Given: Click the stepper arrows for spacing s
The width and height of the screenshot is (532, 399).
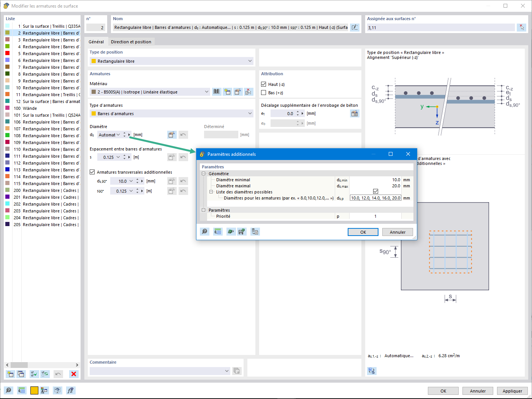Looking at the screenshot, I should [x=124, y=157].
